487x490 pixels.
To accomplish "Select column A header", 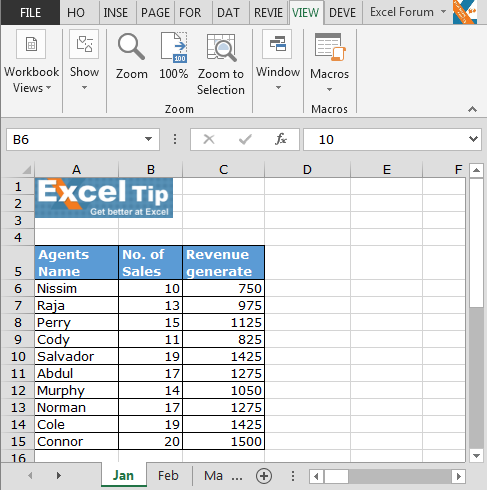I will click(76, 170).
